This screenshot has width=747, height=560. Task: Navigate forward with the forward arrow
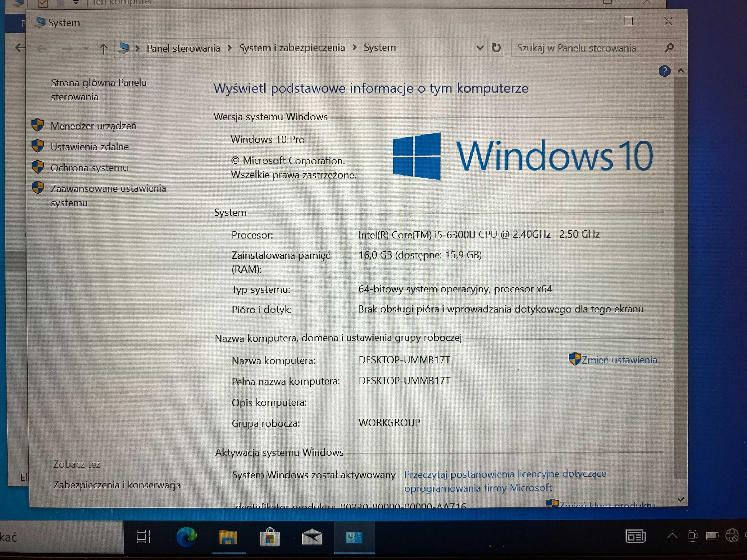67,49
